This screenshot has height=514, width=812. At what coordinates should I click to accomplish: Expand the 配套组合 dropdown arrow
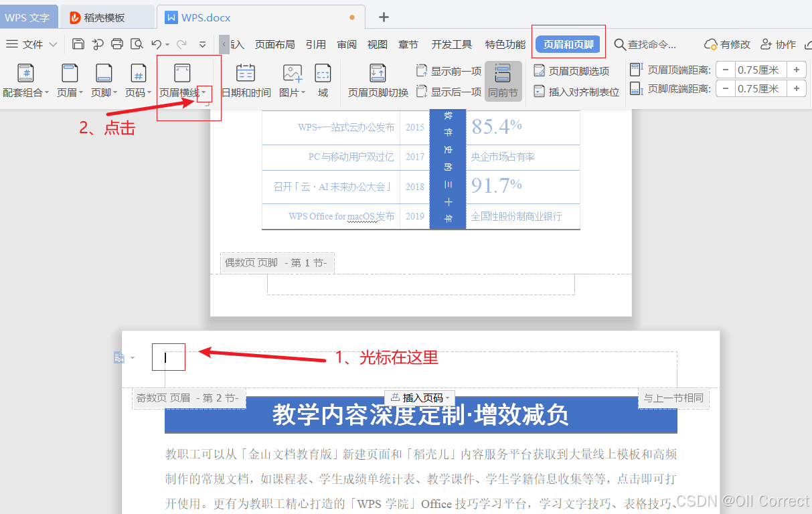[47, 93]
